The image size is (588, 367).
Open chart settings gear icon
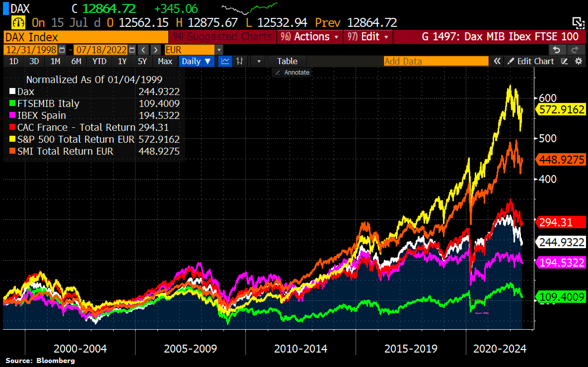coord(579,61)
